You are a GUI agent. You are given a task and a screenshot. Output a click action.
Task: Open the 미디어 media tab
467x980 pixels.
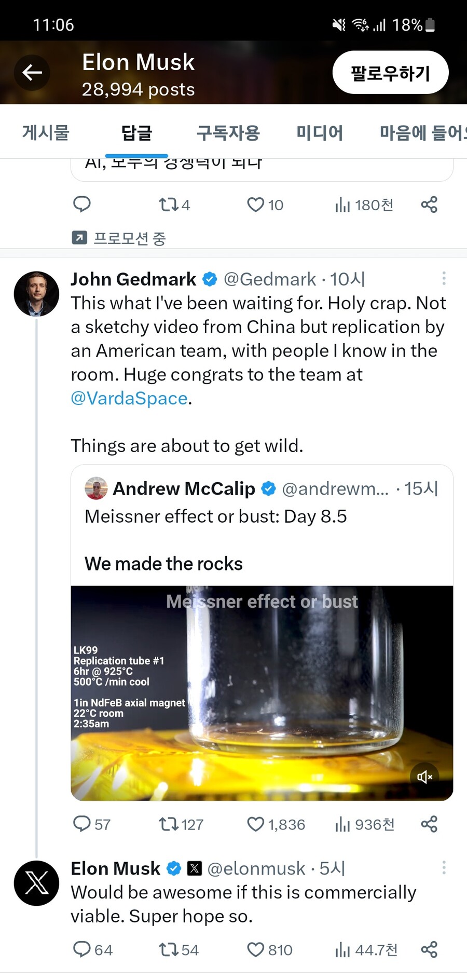tap(320, 133)
